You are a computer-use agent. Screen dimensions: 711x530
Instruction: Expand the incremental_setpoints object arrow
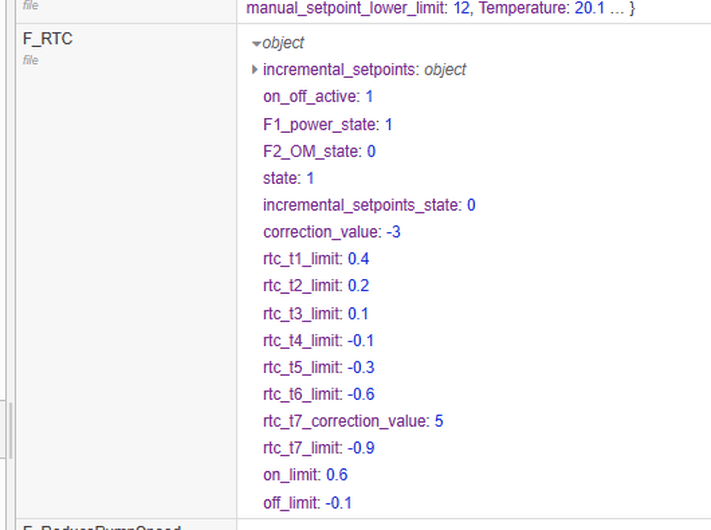point(255,70)
